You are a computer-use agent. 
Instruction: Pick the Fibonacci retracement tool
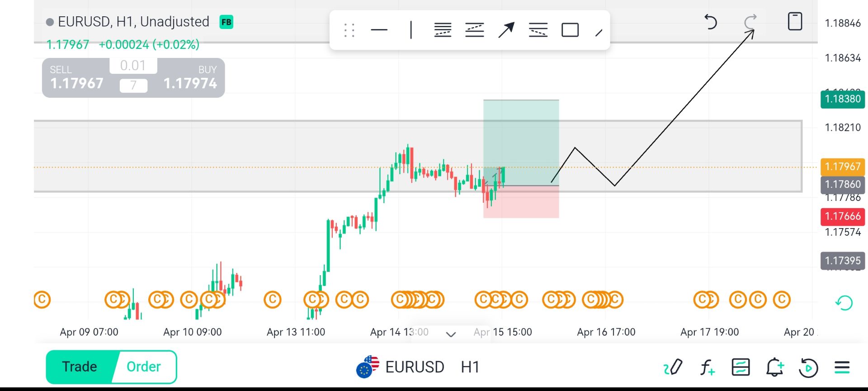click(443, 30)
